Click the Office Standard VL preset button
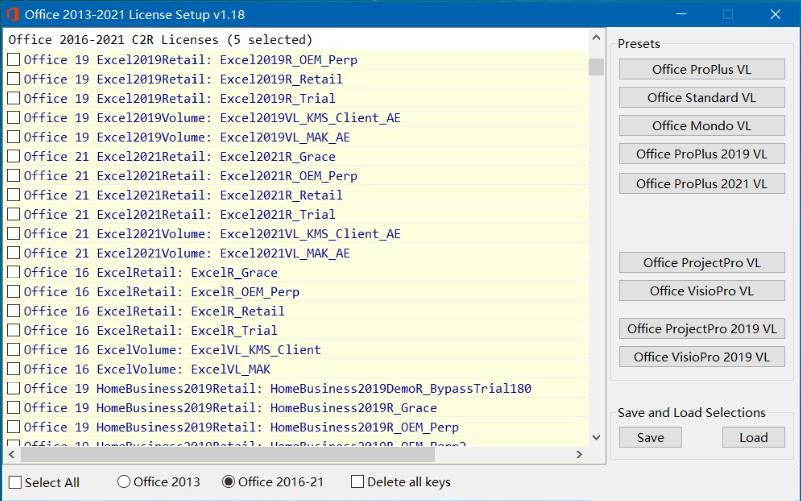 coord(701,98)
